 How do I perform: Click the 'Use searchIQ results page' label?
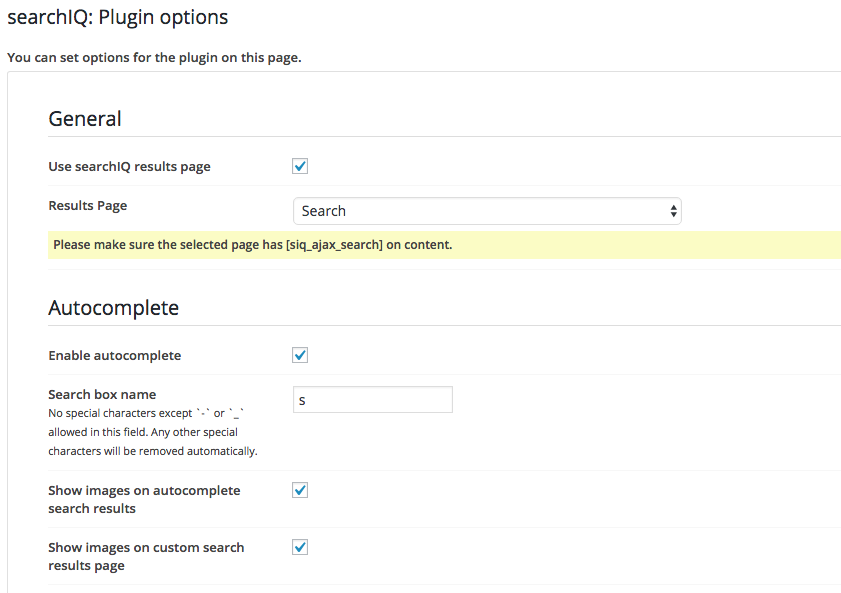click(x=129, y=167)
